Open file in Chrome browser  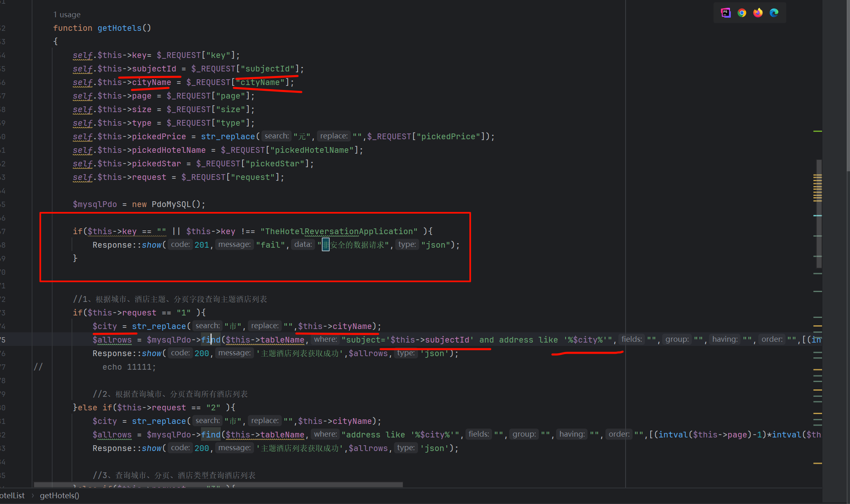(x=742, y=13)
